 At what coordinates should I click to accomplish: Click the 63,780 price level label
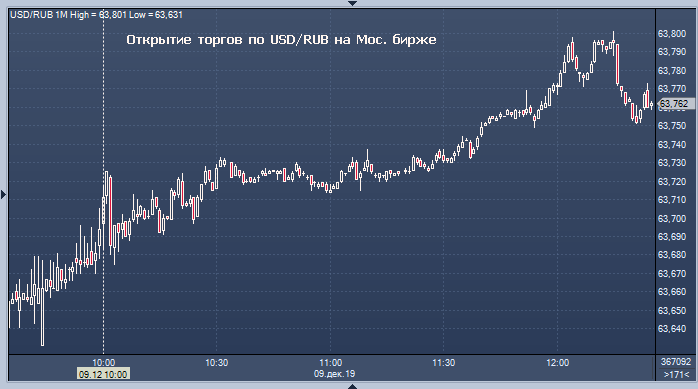[x=672, y=70]
